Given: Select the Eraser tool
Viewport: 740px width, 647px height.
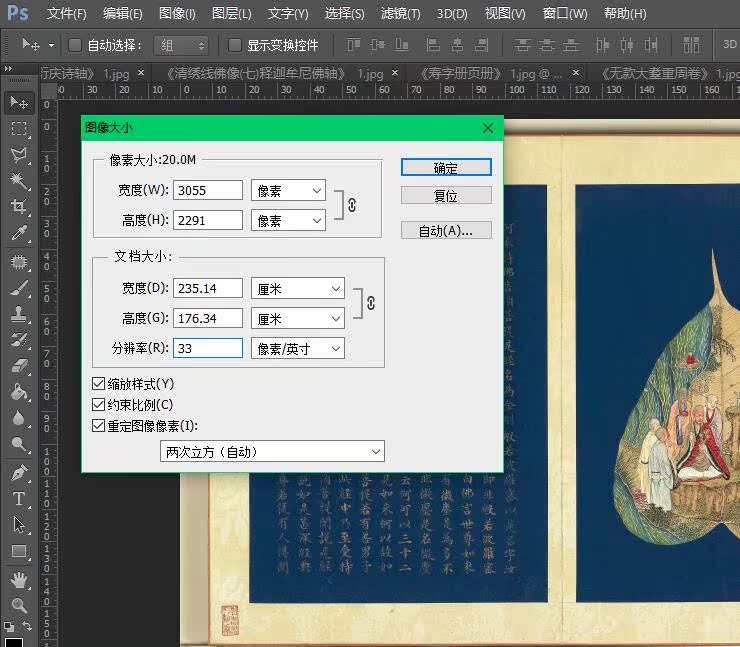Looking at the screenshot, I should pos(19,366).
